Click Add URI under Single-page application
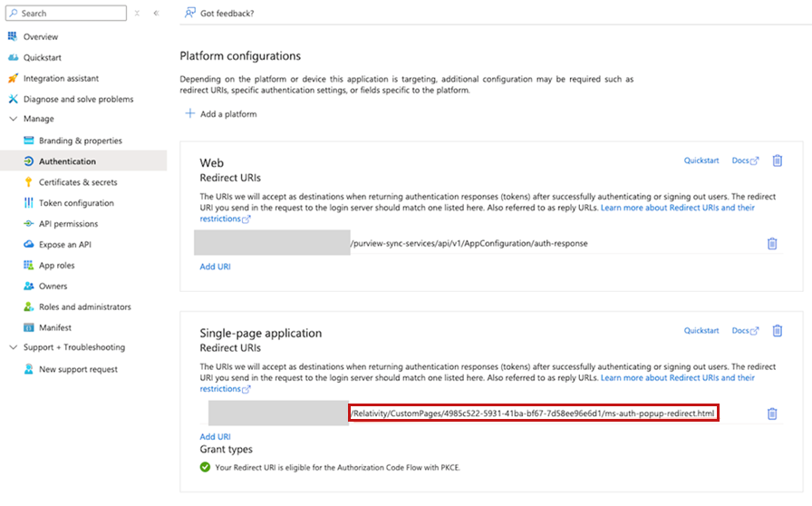 click(x=215, y=436)
